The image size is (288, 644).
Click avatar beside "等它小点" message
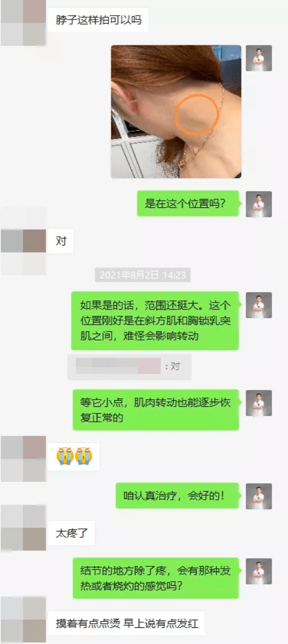coord(259,403)
